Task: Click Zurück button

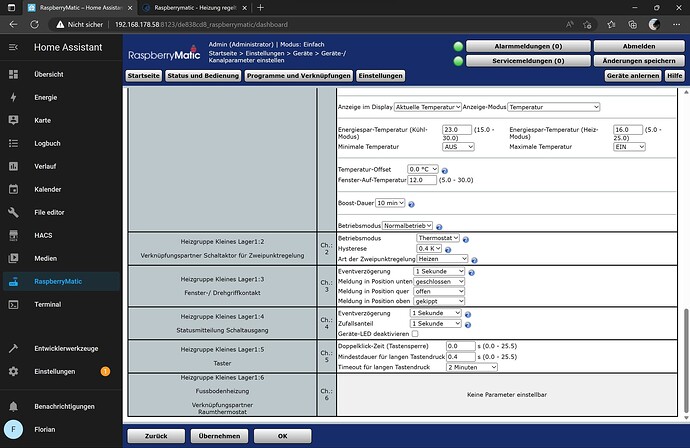Action: (156, 436)
